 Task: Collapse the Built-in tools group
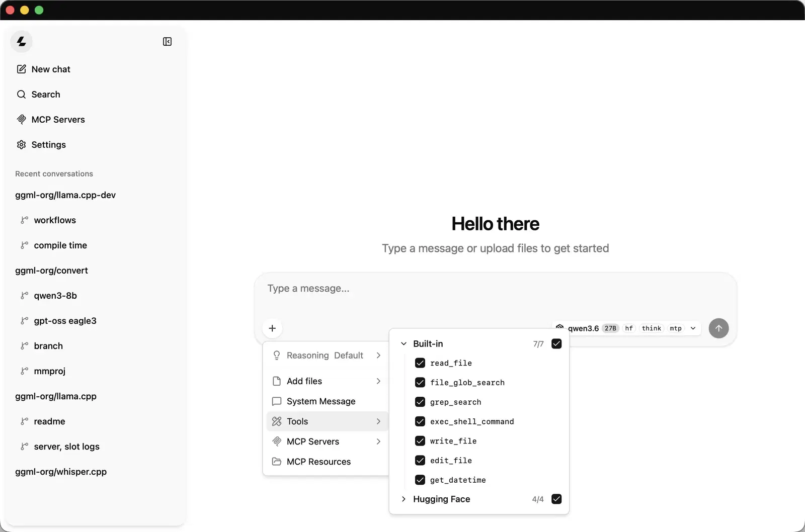pyautogui.click(x=404, y=344)
